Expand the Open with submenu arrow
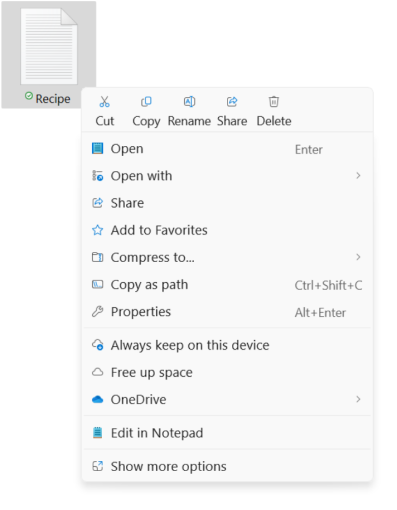This screenshot has height=510, width=397. point(358,175)
